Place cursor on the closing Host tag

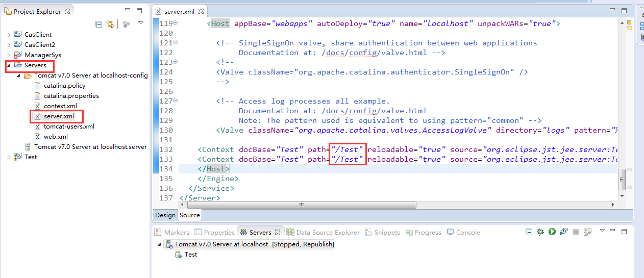click(214, 169)
